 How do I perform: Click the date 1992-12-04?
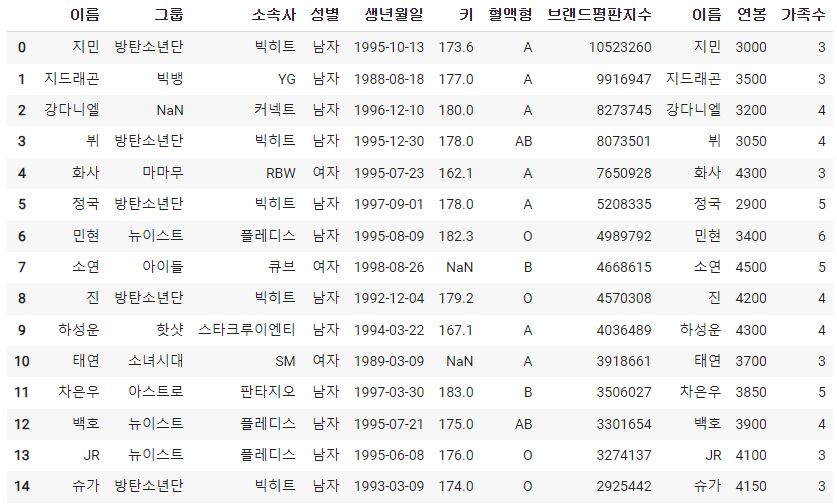389,298
